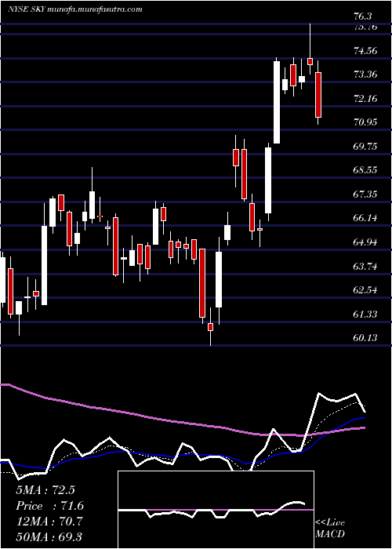392x549 pixels.
Task: Select the 61.33 price level label
Action: pos(365,314)
